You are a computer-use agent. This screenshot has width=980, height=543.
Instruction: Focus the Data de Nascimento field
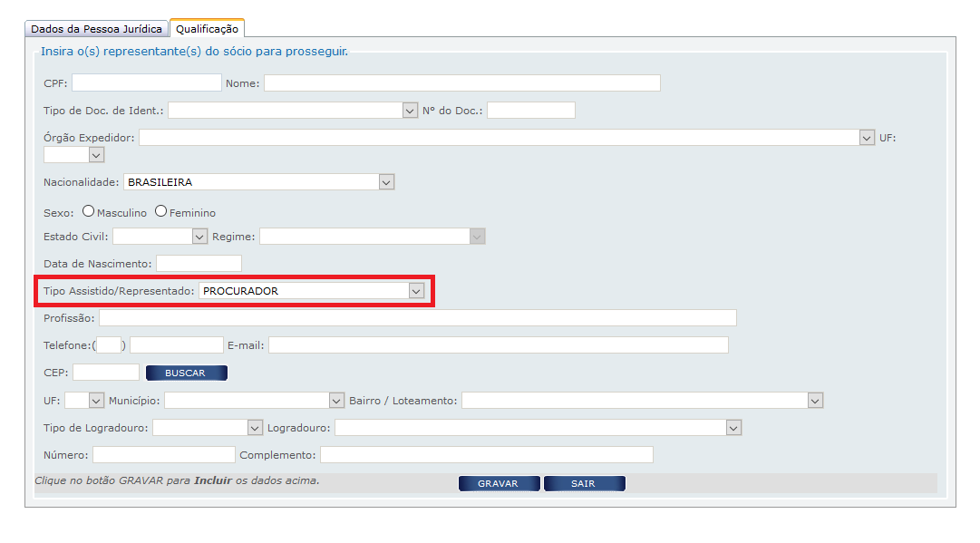(199, 264)
